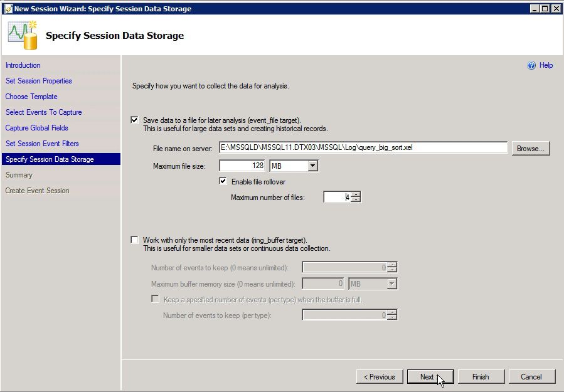Screen dimensions: 564x392
Task: Go to the Introduction page
Action: click(23, 65)
